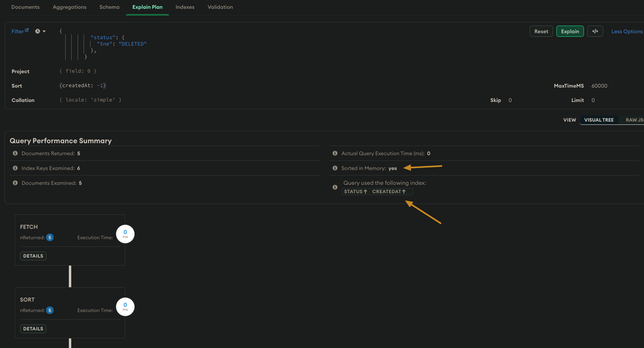Click info icon next to Index Keys Examined
Image resolution: width=644 pixels, height=348 pixels.
15,168
